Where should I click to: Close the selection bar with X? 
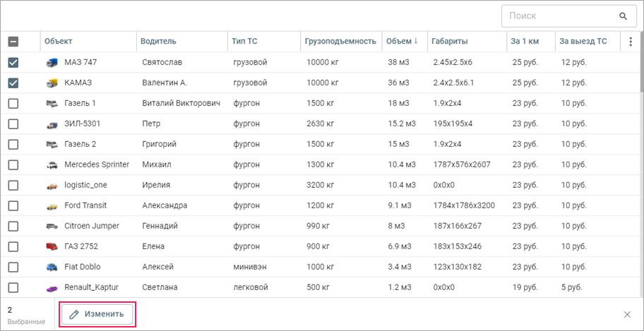627,315
